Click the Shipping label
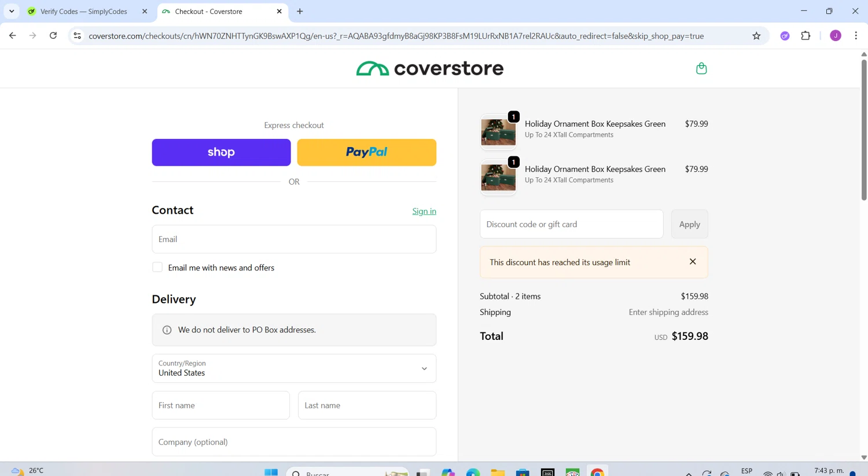The width and height of the screenshot is (868, 476). pos(495,312)
